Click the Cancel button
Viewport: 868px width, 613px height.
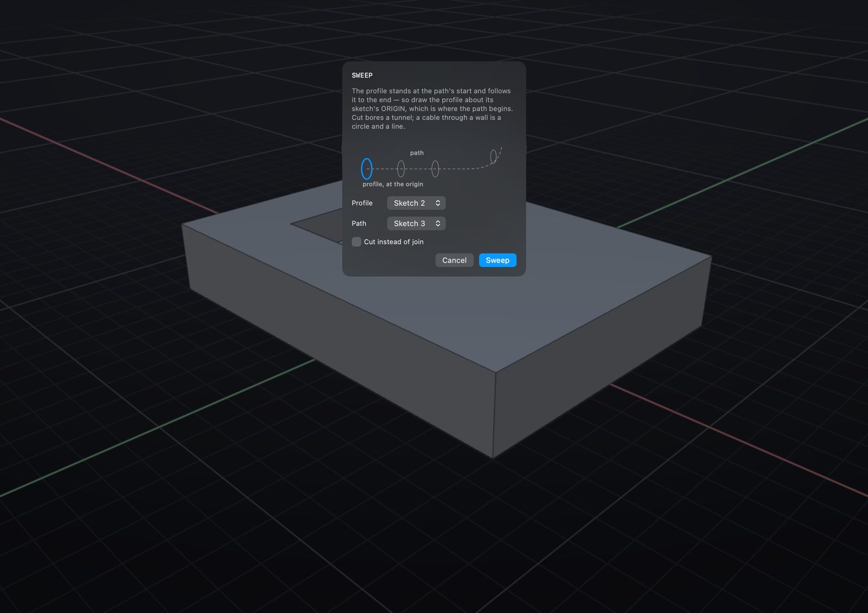click(x=454, y=260)
